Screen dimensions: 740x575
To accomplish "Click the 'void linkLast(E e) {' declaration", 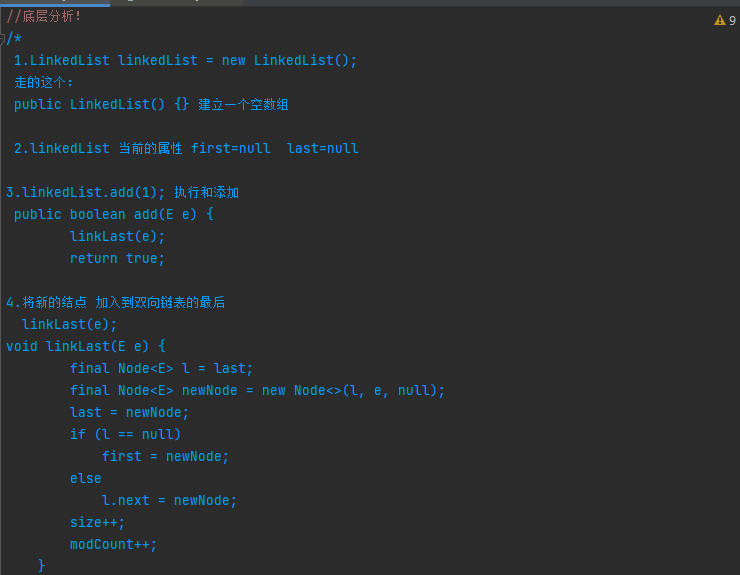I will coord(85,346).
